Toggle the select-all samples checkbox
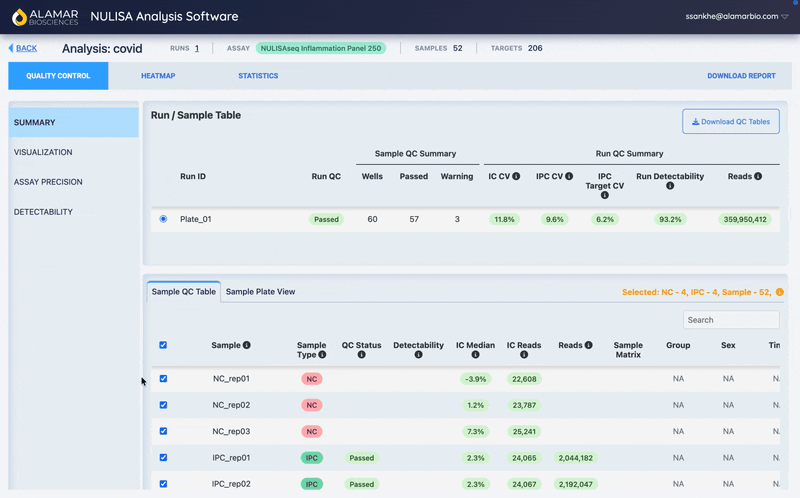The image size is (800, 498). pyautogui.click(x=163, y=345)
